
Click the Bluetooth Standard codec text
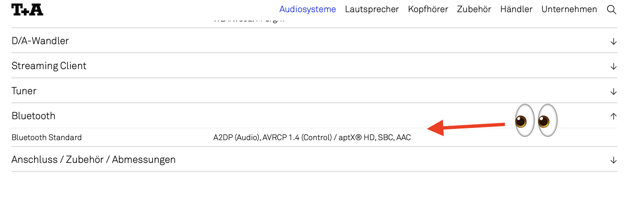pyautogui.click(x=312, y=138)
